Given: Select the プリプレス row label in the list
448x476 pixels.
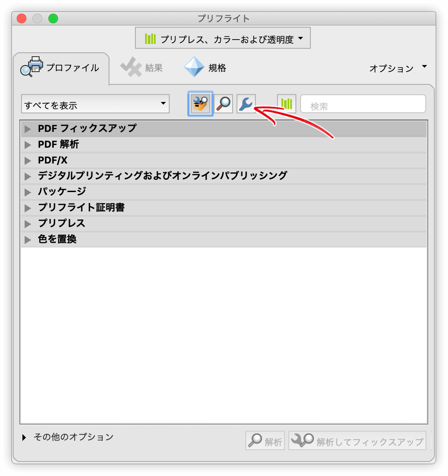Looking at the screenshot, I should click(62, 223).
